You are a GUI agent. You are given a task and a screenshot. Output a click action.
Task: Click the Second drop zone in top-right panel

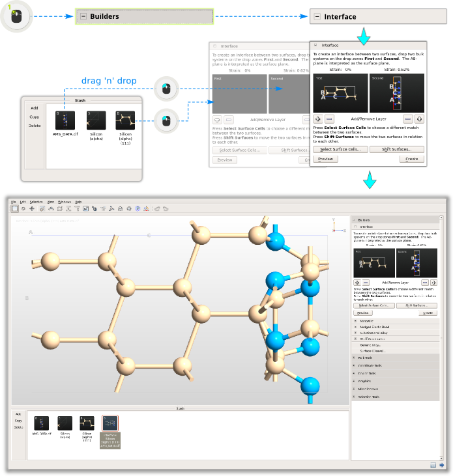[x=397, y=93]
